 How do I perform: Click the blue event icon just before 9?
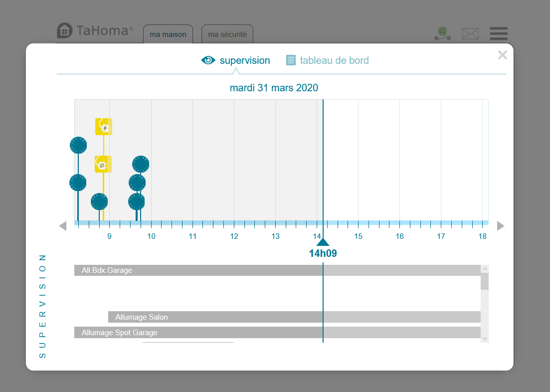pos(99,202)
